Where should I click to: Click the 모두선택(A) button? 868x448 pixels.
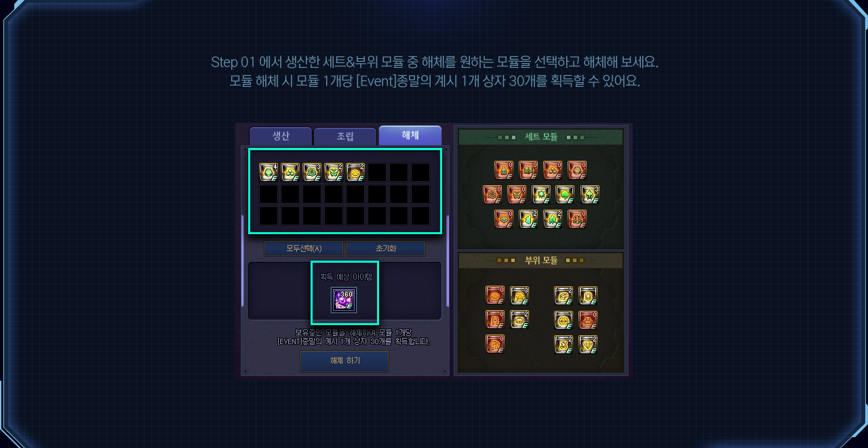pos(304,248)
